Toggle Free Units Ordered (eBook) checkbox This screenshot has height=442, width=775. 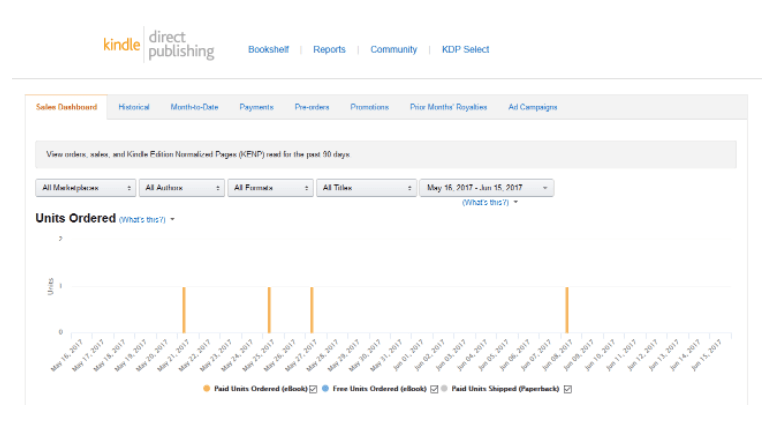coord(433,388)
